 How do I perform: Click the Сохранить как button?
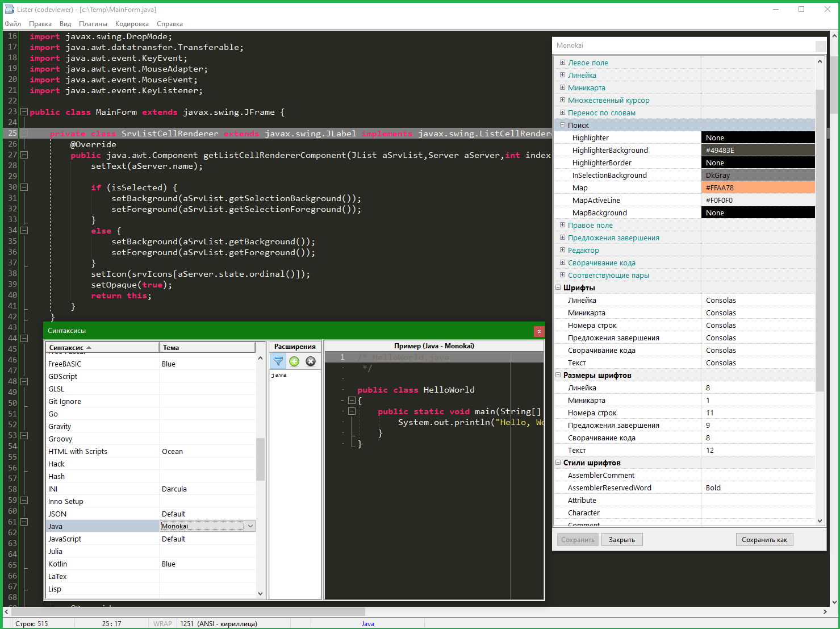click(764, 540)
